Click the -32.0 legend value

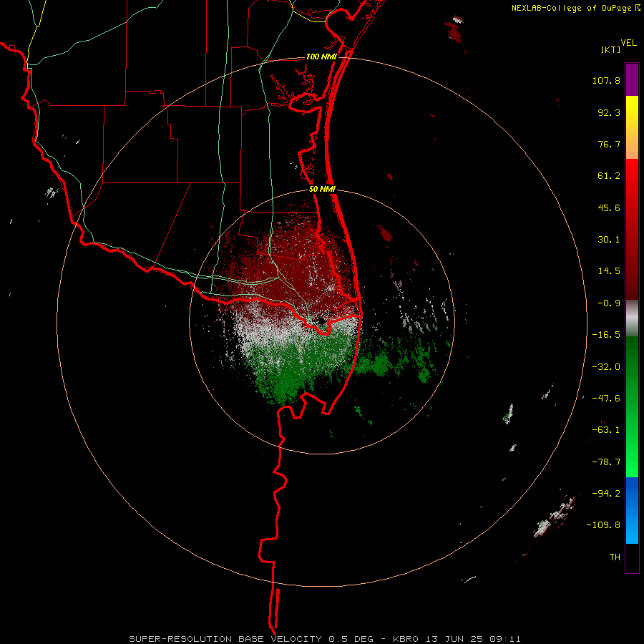tap(606, 367)
